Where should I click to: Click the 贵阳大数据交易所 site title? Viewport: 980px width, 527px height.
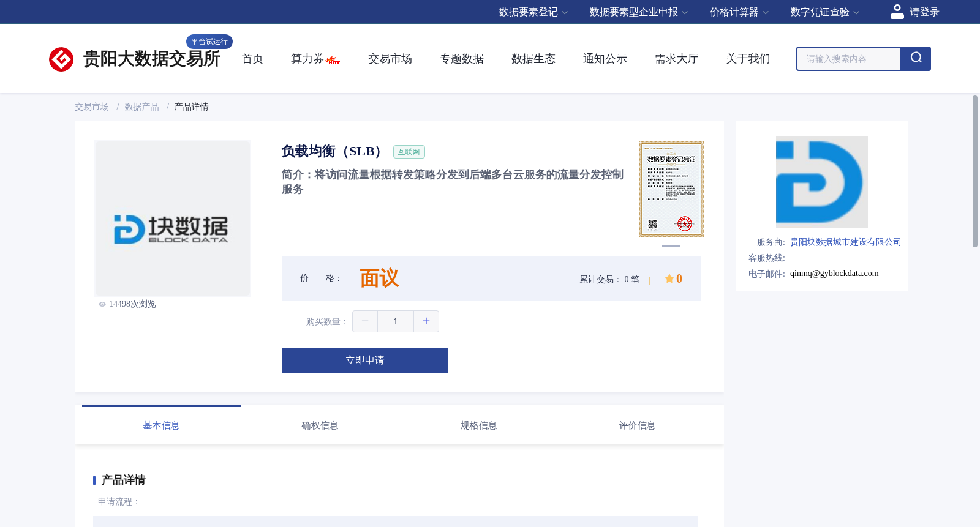coord(152,59)
